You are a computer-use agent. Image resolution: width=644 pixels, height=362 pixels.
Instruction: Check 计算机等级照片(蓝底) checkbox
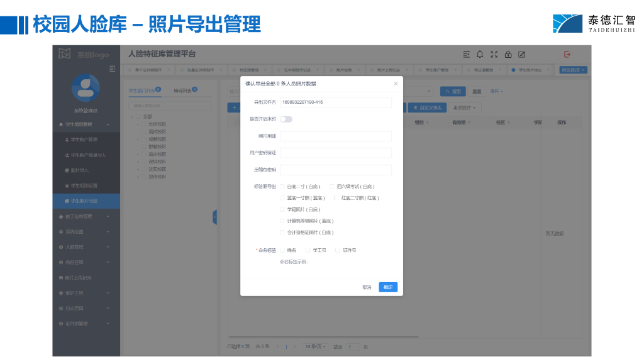(282, 221)
